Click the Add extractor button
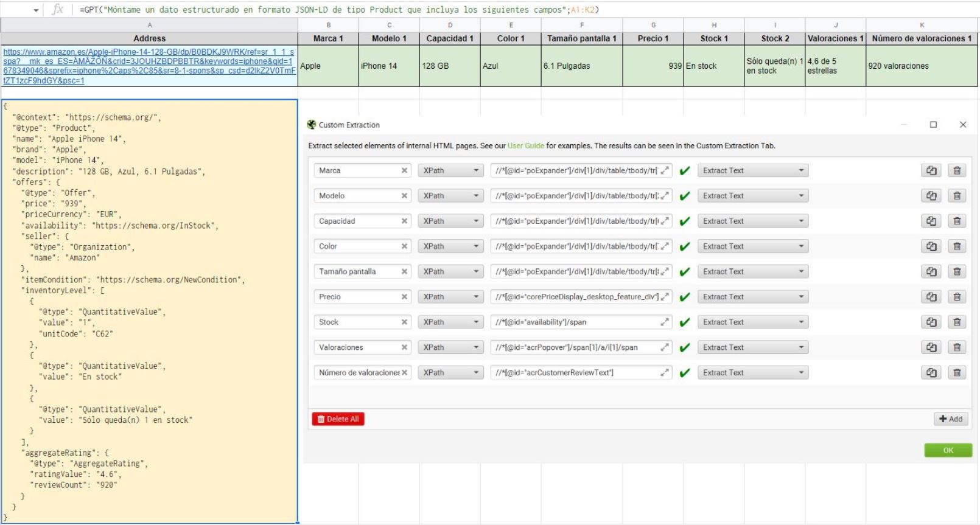 point(950,419)
